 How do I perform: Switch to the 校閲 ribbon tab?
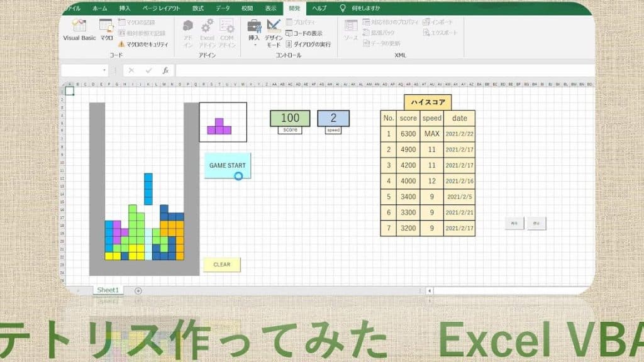click(x=247, y=8)
